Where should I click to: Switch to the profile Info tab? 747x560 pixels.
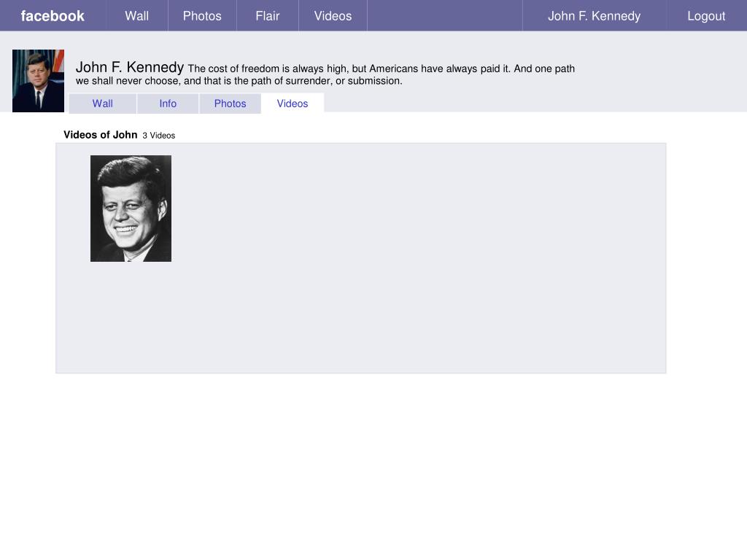[168, 104]
